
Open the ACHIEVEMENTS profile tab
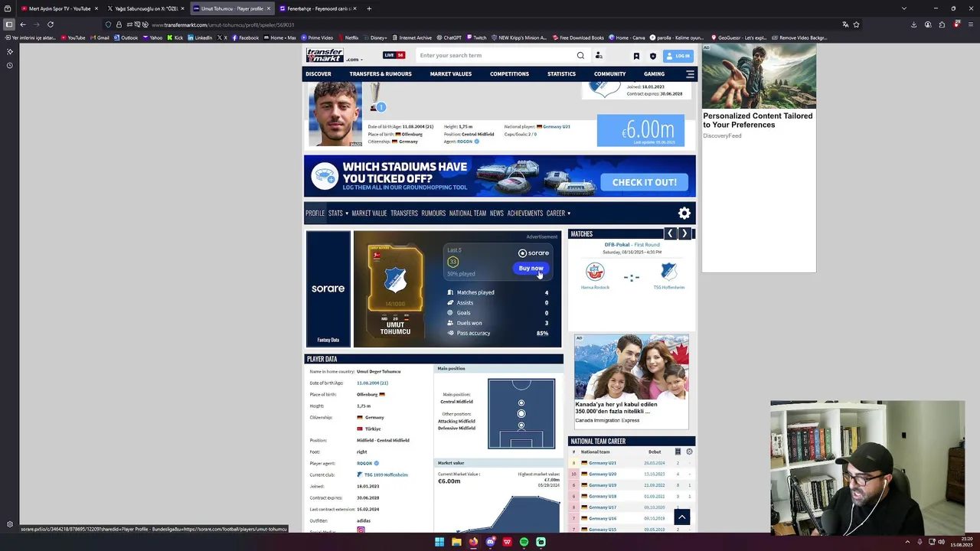point(525,214)
